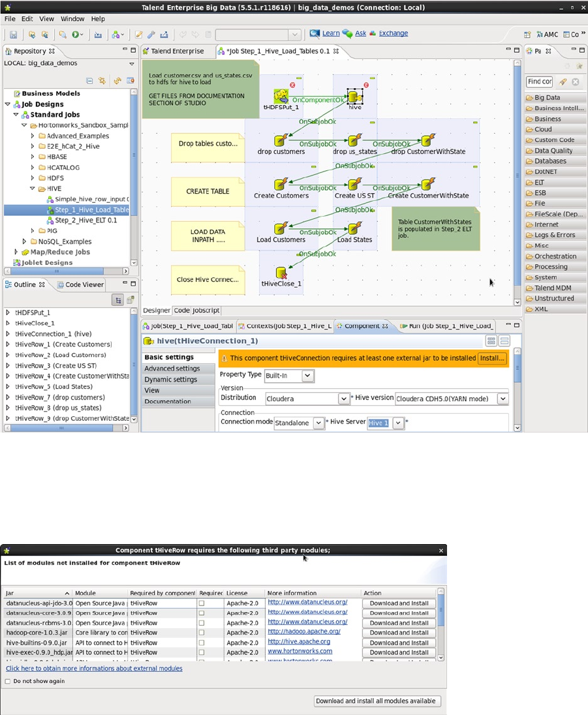This screenshot has height=715, width=588.
Task: Click the export toolbar icon
Action: point(164,35)
